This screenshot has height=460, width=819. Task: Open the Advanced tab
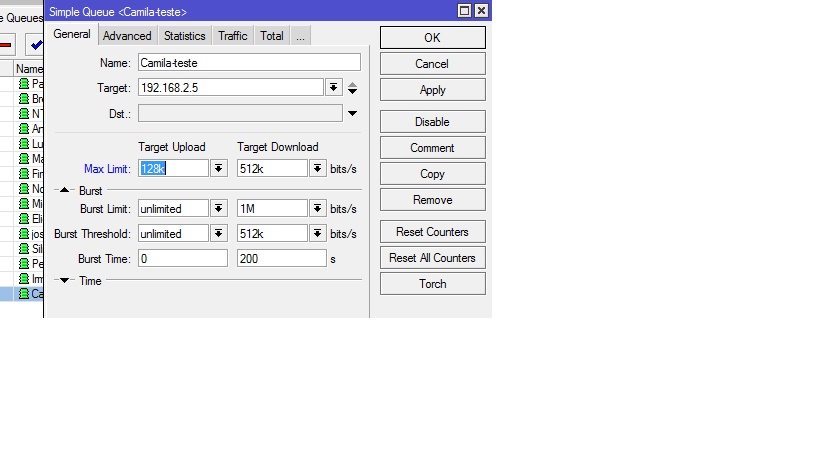pyautogui.click(x=127, y=36)
